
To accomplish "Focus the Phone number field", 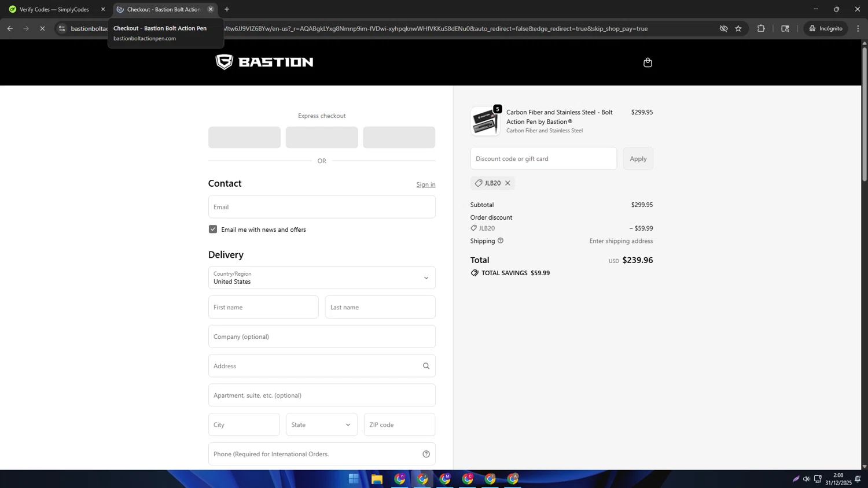I will 322,454.
